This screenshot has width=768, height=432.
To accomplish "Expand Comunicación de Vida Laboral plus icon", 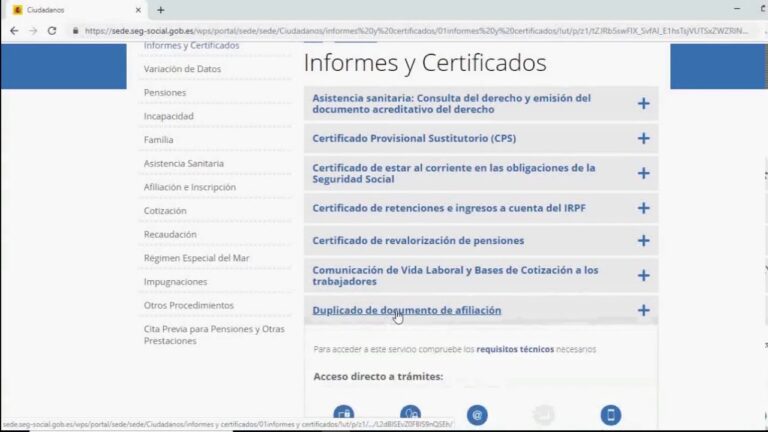I will point(644,276).
